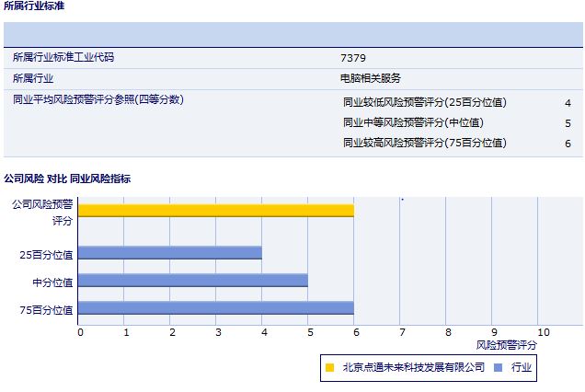Screen dimensions: 585x392
Task: Select the industry code value 7379
Action: click(x=353, y=58)
